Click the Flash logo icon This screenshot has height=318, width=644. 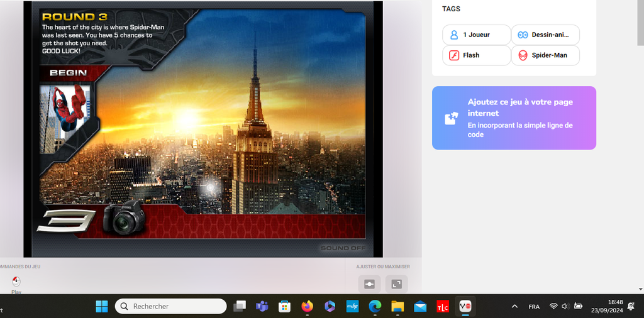point(454,55)
